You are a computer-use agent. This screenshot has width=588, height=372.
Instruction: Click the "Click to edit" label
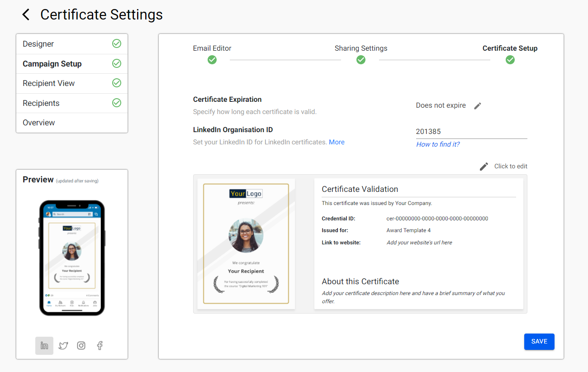(x=511, y=166)
